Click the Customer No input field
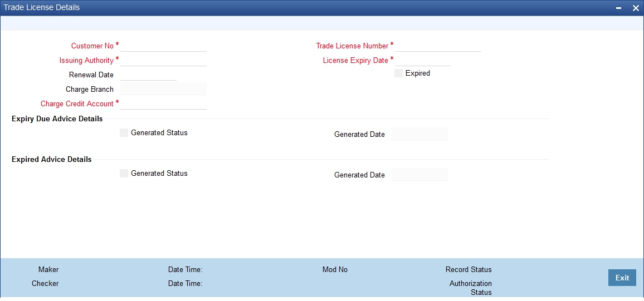This screenshot has height=301, width=644. tap(163, 46)
